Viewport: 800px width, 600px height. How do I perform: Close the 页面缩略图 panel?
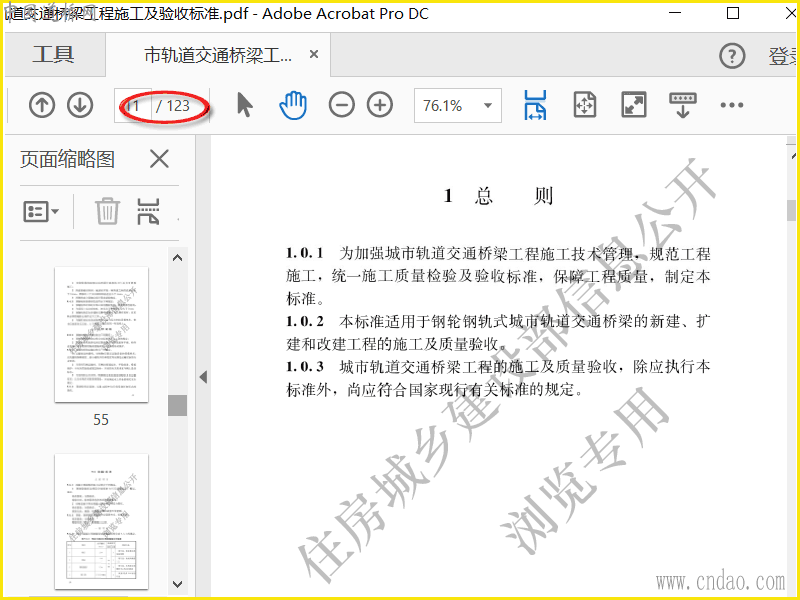pos(159,159)
